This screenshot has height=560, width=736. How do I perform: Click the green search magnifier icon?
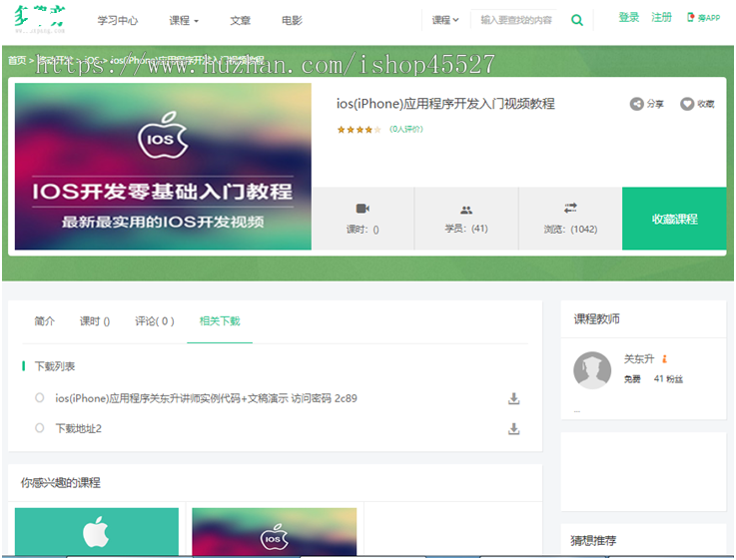(x=577, y=20)
